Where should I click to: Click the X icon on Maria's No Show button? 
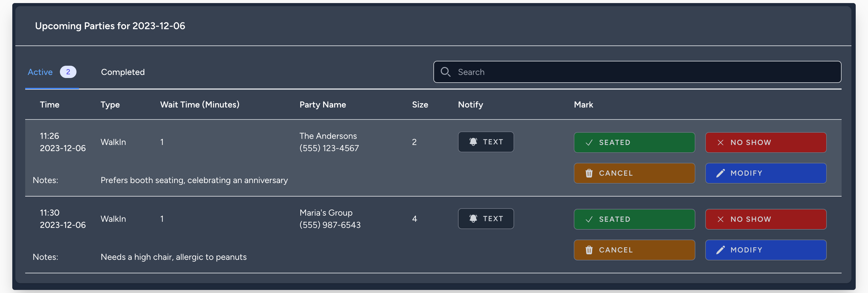721,219
